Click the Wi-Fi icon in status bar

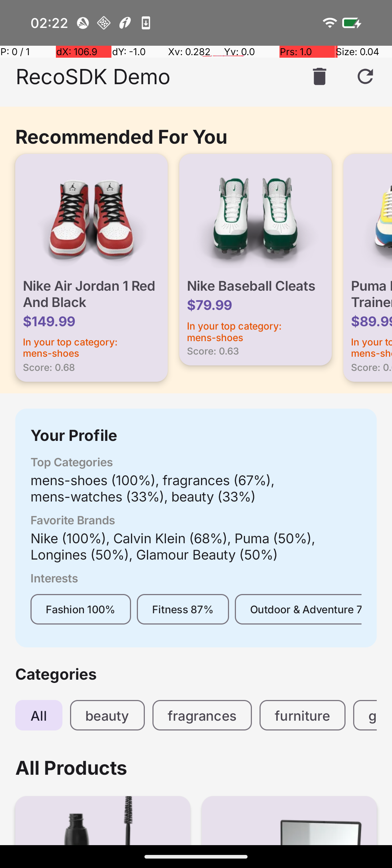329,23
